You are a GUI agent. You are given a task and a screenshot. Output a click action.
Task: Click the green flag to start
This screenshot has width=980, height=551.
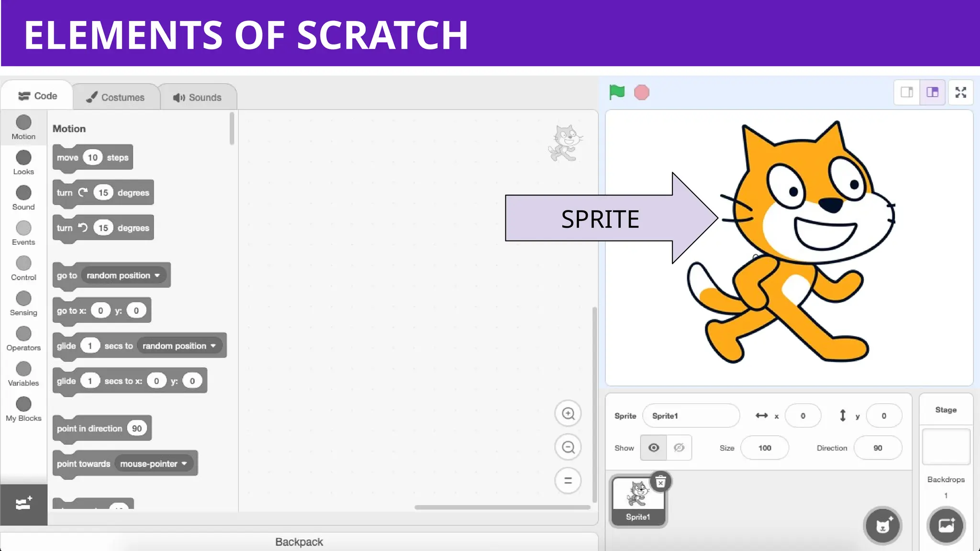point(617,92)
